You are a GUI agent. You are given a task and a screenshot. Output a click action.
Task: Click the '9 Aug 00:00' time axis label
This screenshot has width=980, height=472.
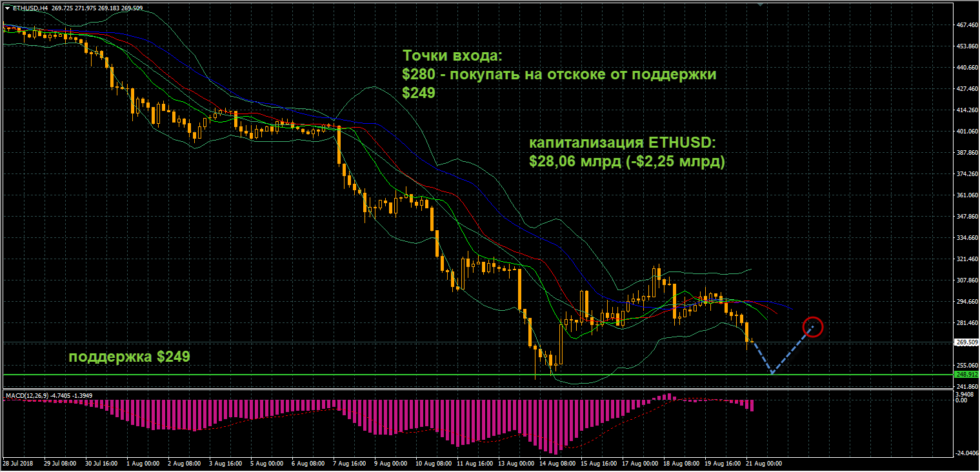coord(390,464)
